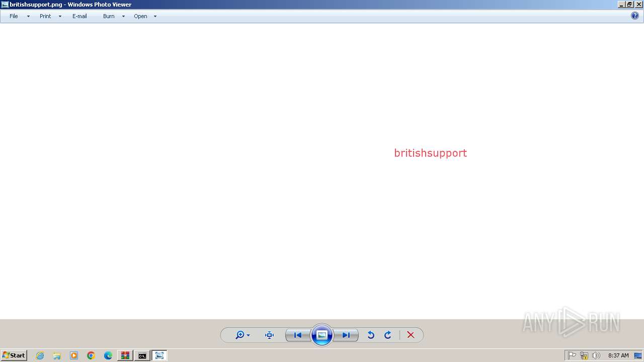Go to the previous image
The height and width of the screenshot is (362, 644).
click(x=298, y=335)
